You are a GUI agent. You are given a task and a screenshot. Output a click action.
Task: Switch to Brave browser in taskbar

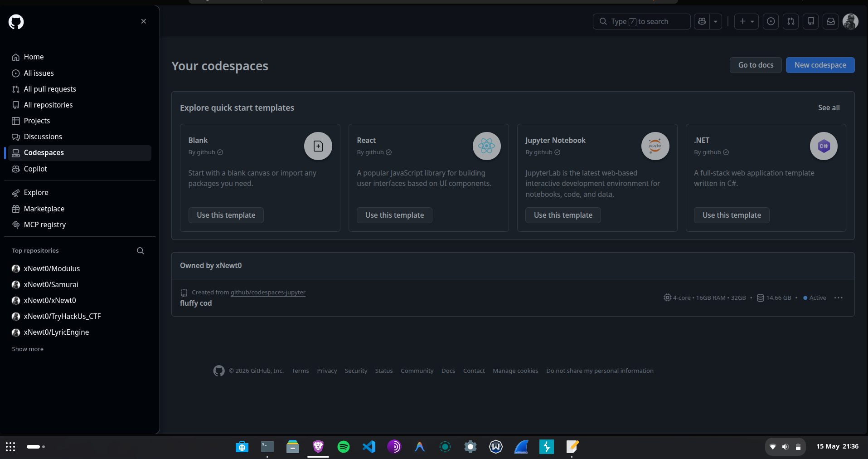[x=318, y=447]
